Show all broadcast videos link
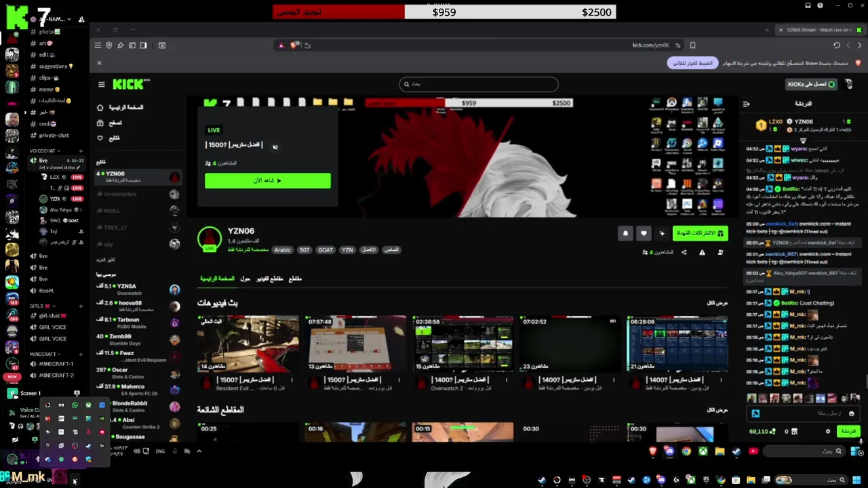Viewport: 868px width, 488px height. 717,303
